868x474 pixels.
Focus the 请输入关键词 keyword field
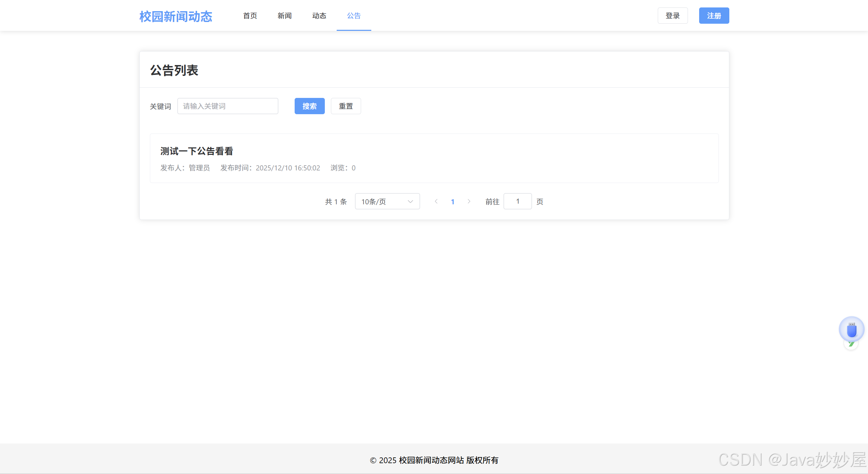228,106
